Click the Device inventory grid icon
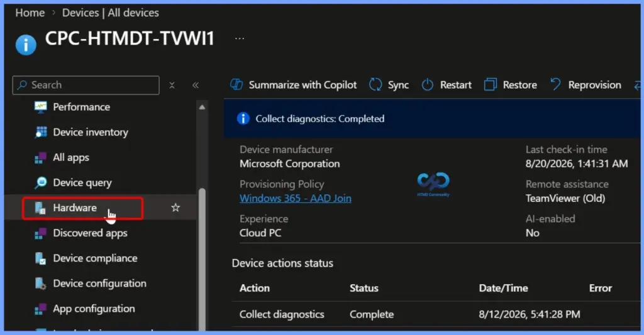Viewport: 644px width, 335px height. pos(41,132)
